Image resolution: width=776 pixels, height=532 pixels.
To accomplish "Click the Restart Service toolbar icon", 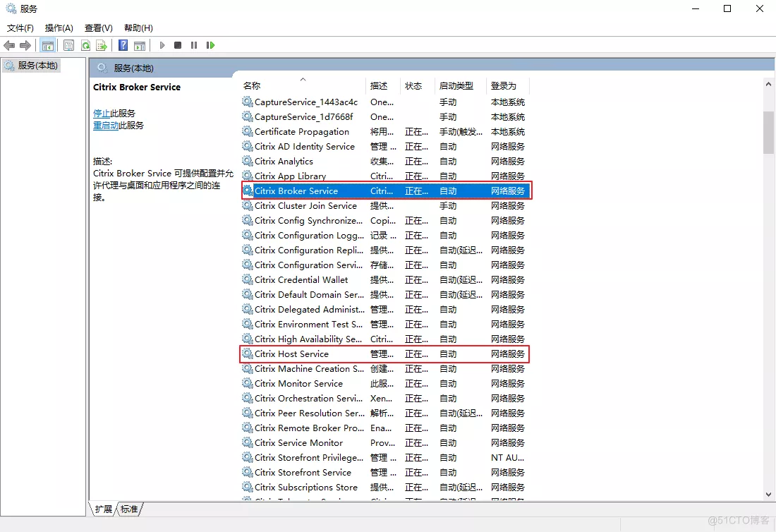I will point(210,46).
